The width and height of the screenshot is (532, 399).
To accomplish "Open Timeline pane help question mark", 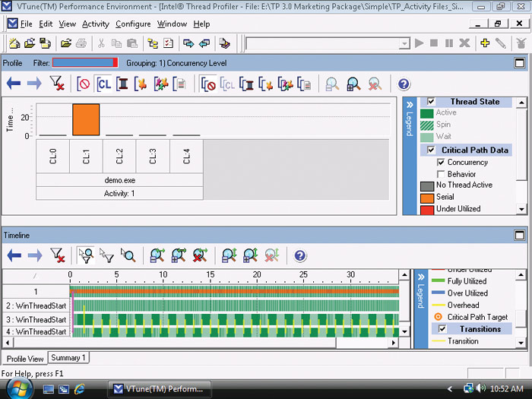I will (300, 255).
